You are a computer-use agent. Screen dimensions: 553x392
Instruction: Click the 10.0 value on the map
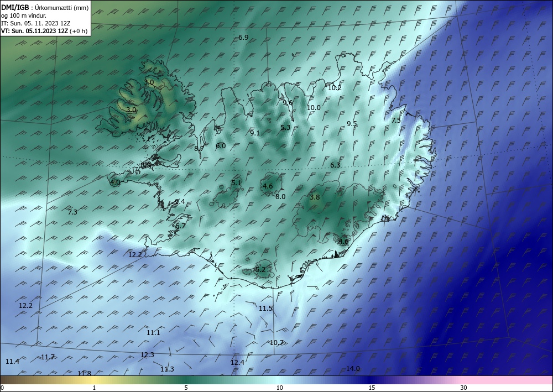click(x=314, y=107)
